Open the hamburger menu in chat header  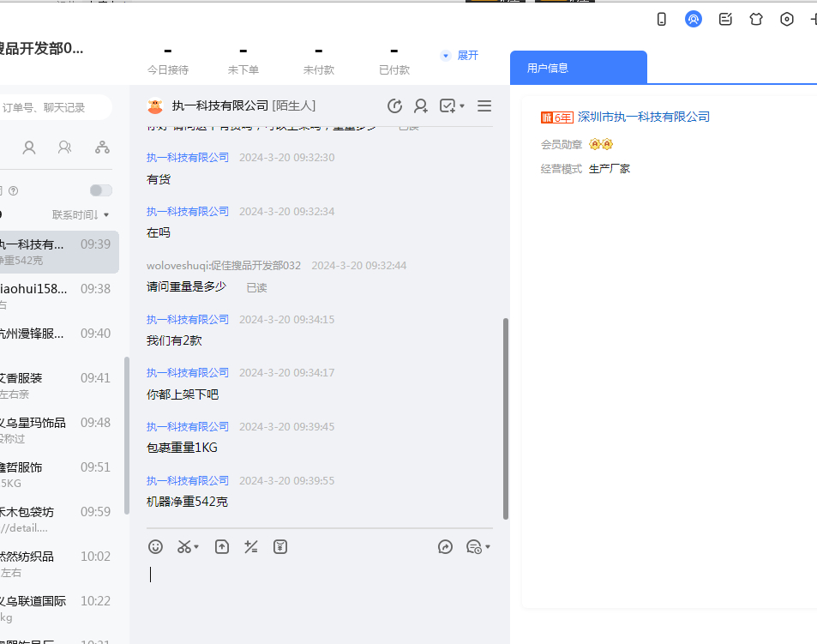(x=484, y=105)
